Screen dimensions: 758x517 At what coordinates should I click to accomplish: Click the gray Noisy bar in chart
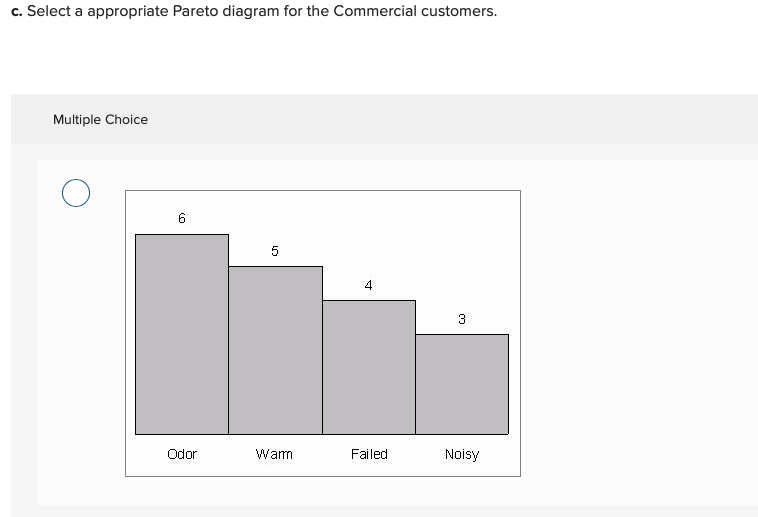[462, 384]
